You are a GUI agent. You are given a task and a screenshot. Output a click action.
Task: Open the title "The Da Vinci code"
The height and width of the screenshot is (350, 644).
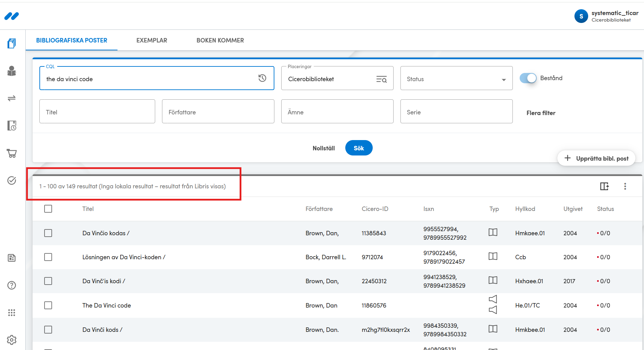coord(107,305)
